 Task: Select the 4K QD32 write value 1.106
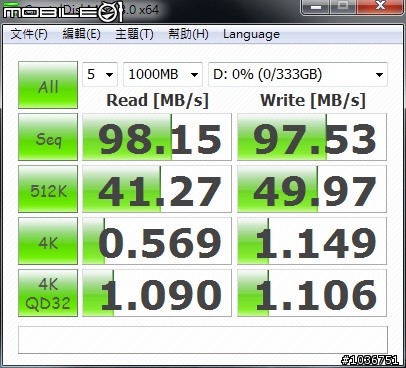click(x=312, y=293)
